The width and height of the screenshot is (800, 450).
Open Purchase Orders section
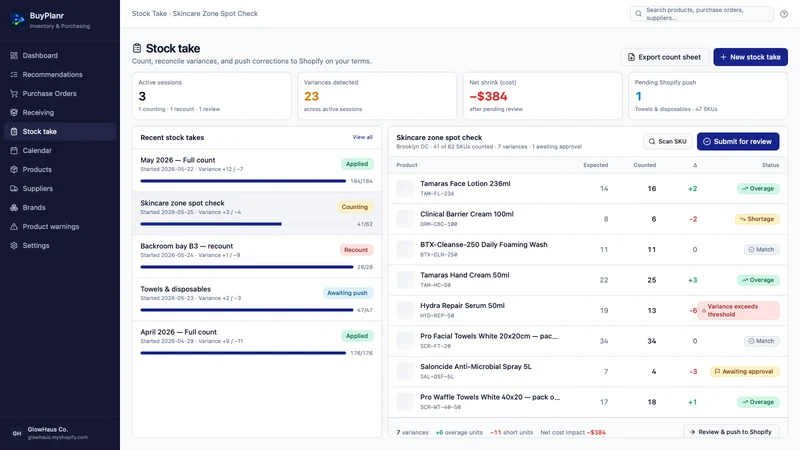[x=60, y=93]
